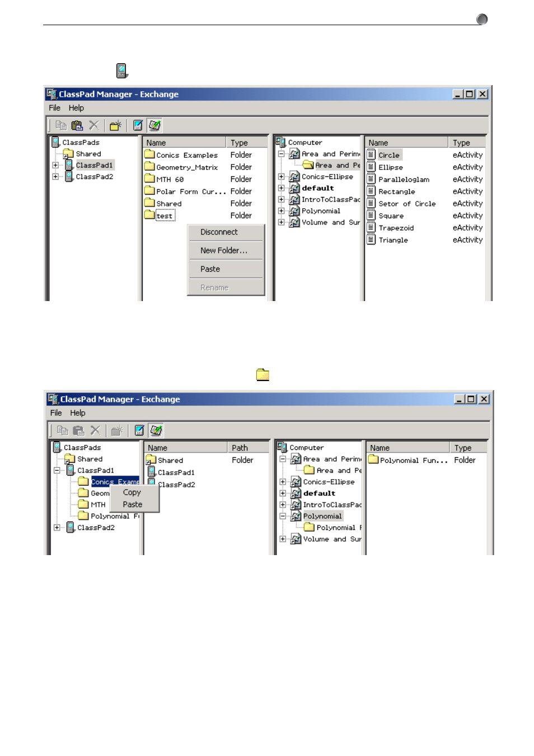Expand Conics-Ellipse node in Disconnect-menu window
The height and width of the screenshot is (756, 534).
point(282,176)
